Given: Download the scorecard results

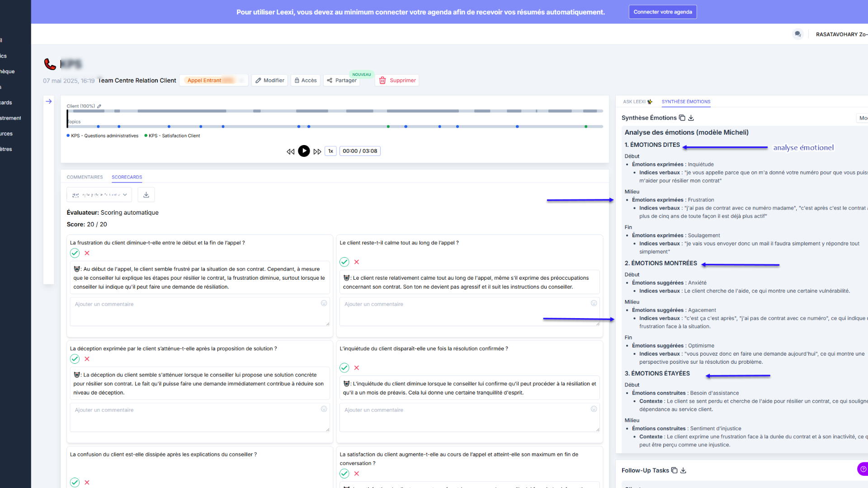Looking at the screenshot, I should [146, 194].
